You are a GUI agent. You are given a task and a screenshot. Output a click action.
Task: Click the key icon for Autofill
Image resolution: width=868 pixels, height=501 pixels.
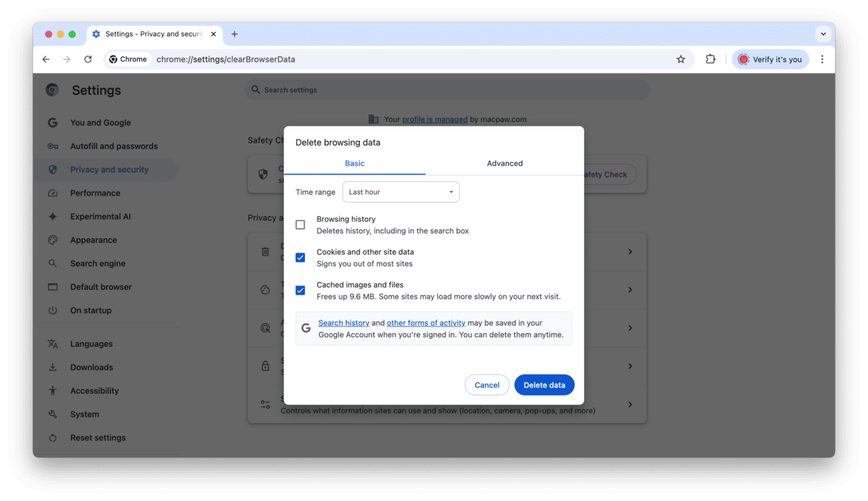click(53, 146)
